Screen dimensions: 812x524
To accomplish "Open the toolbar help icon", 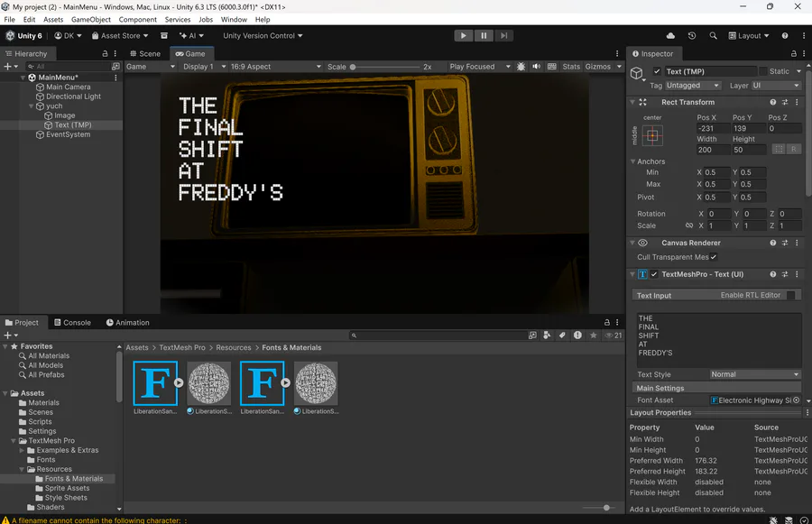I will click(785, 36).
